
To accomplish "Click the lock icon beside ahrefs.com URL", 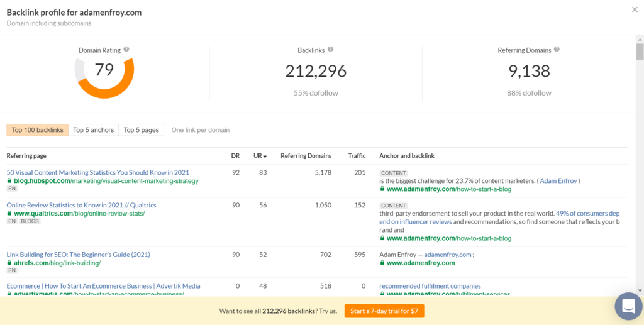I will (x=9, y=263).
